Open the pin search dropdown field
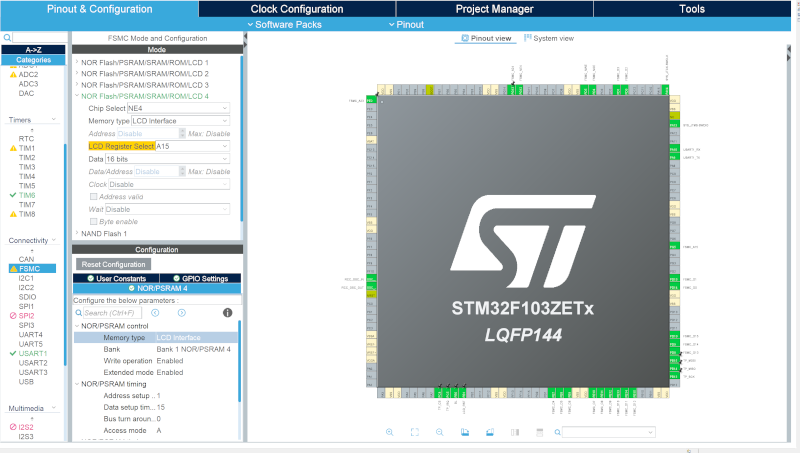The width and height of the screenshot is (800, 453). [x=609, y=432]
